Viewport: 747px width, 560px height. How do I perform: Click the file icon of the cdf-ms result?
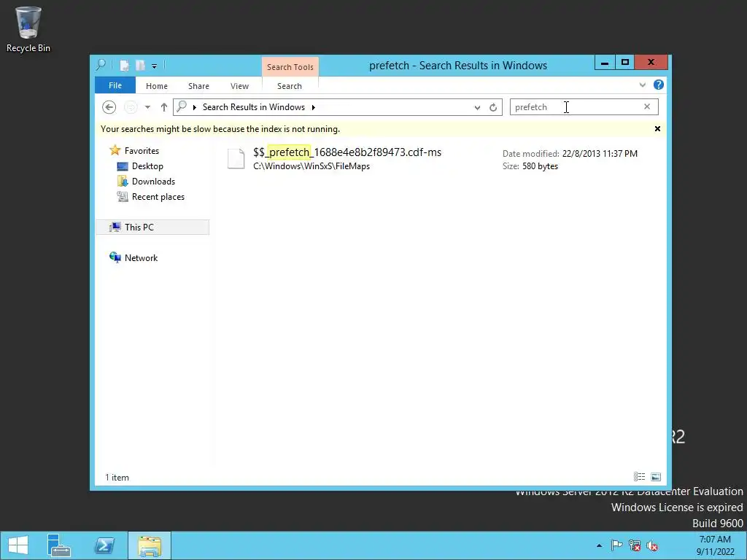click(236, 158)
